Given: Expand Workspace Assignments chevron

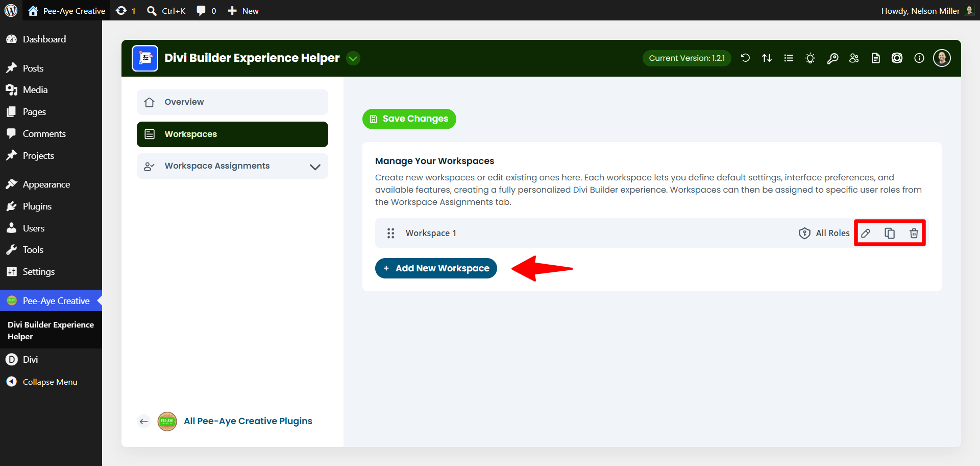Looking at the screenshot, I should pyautogui.click(x=315, y=167).
